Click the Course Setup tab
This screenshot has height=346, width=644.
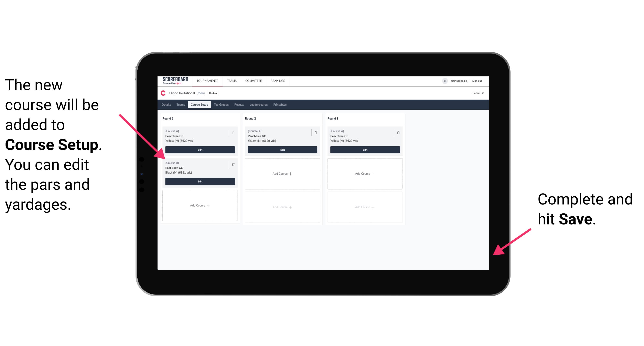[199, 104]
